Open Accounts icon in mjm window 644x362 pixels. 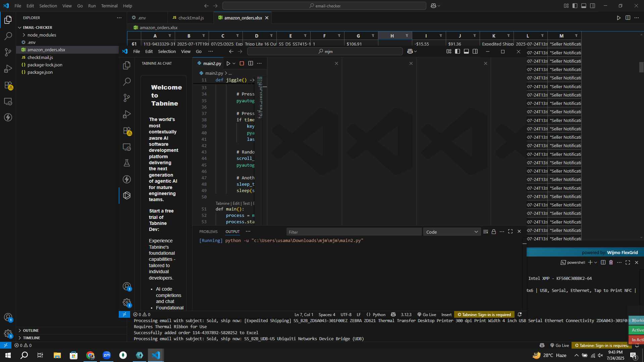pyautogui.click(x=127, y=287)
